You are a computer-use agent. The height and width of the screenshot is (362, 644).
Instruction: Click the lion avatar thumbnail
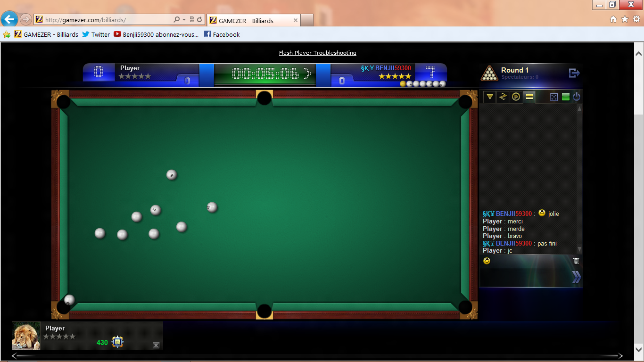pos(26,336)
